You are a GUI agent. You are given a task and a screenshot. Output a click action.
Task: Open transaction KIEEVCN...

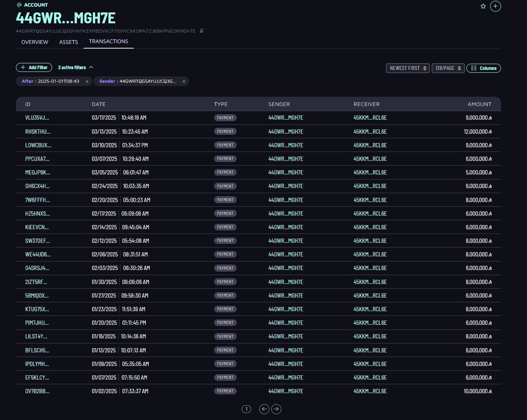click(x=37, y=227)
